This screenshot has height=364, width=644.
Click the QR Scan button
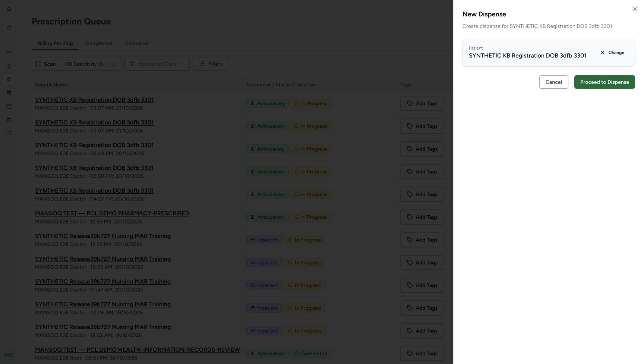[45, 64]
